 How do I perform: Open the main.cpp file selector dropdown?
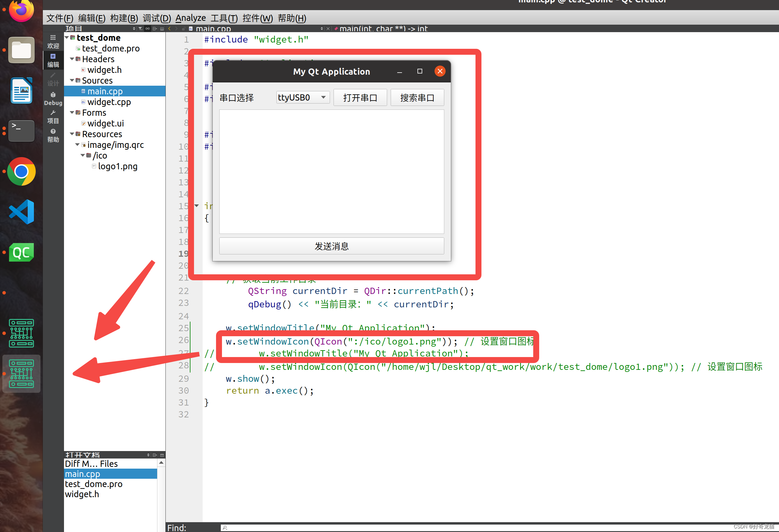coord(322,29)
